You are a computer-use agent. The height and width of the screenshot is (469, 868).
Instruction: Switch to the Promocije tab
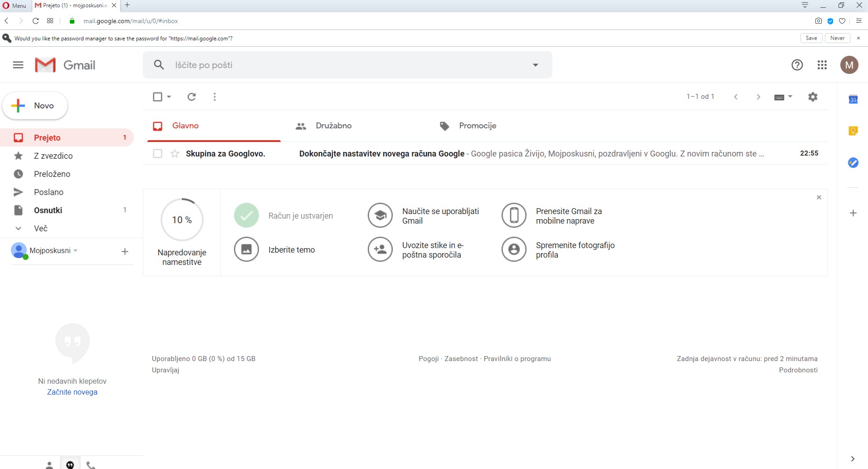[477, 126]
